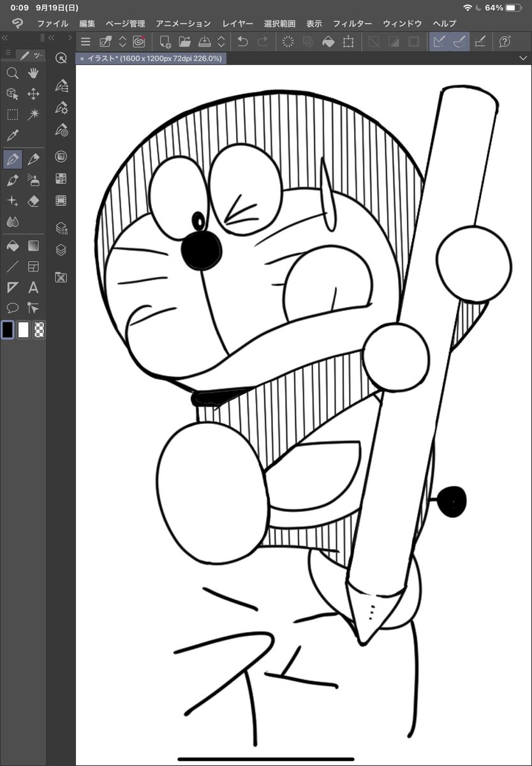The image size is (532, 766).
Task: Open the Brush Size palette icon
Action: pos(61,130)
